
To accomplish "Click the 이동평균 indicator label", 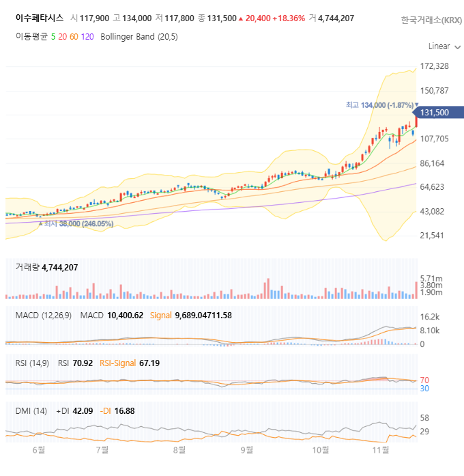I will tap(31, 37).
